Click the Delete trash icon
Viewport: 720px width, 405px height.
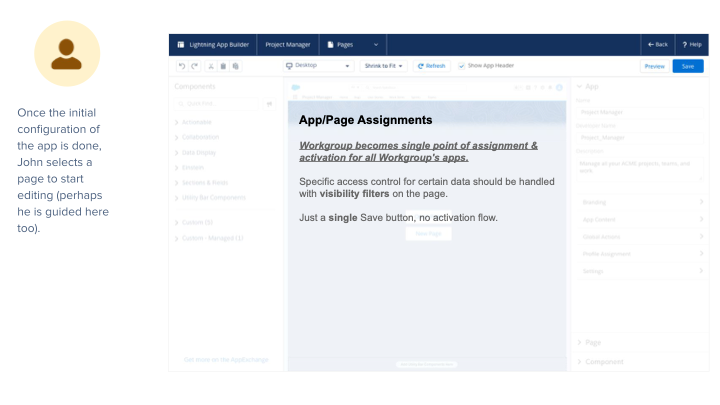(x=223, y=66)
